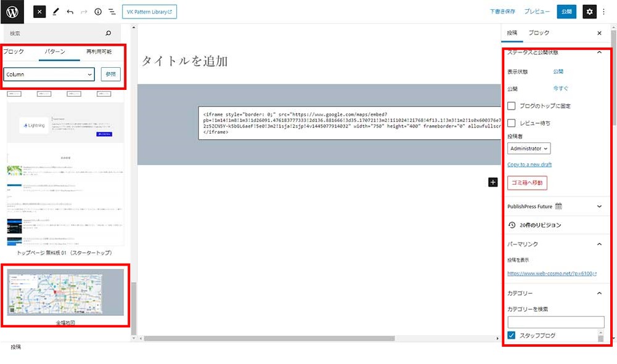The height and width of the screenshot is (364, 617).
Task: Switch to the 再利用可能 tab
Action: [99, 52]
